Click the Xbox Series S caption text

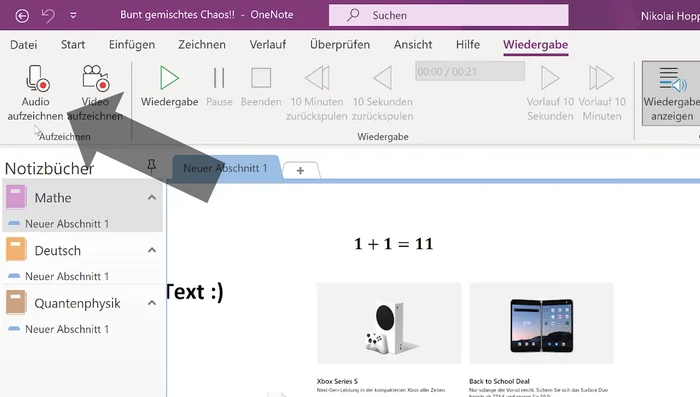pos(337,381)
